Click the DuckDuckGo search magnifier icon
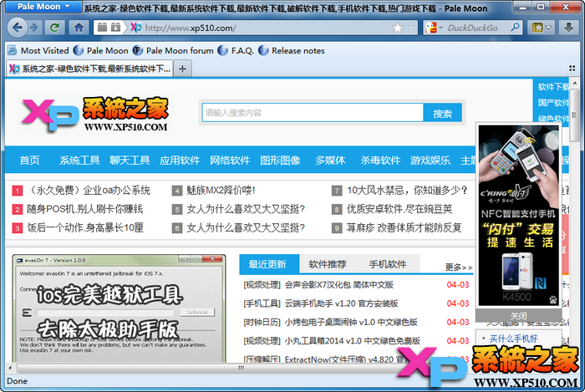585x392 pixels. click(x=516, y=28)
